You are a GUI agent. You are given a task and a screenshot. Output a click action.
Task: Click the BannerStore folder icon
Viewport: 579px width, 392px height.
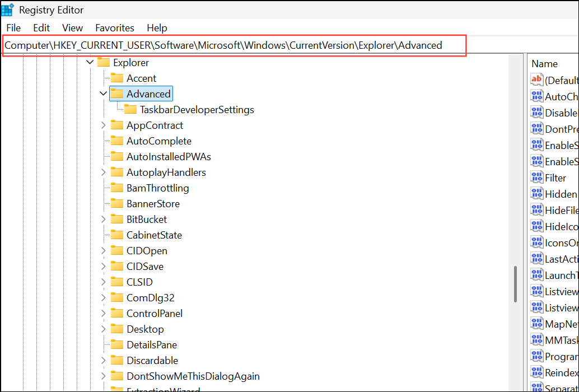(117, 204)
